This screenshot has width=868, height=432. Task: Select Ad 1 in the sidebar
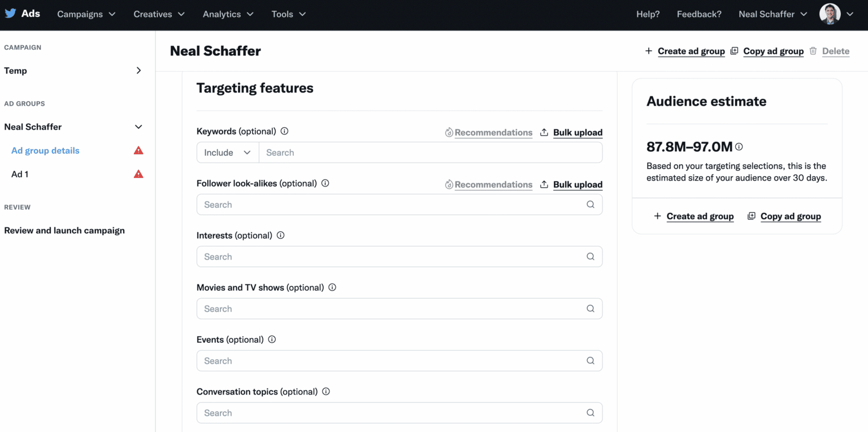click(x=20, y=174)
